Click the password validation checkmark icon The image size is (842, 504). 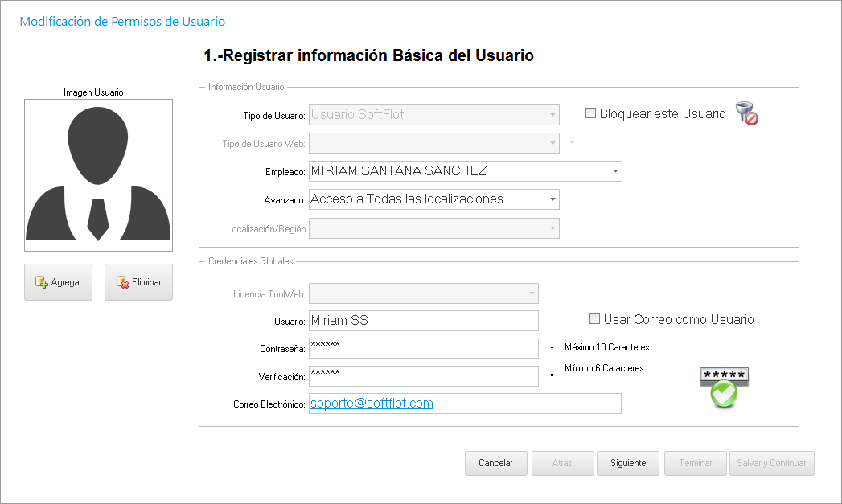(x=724, y=387)
